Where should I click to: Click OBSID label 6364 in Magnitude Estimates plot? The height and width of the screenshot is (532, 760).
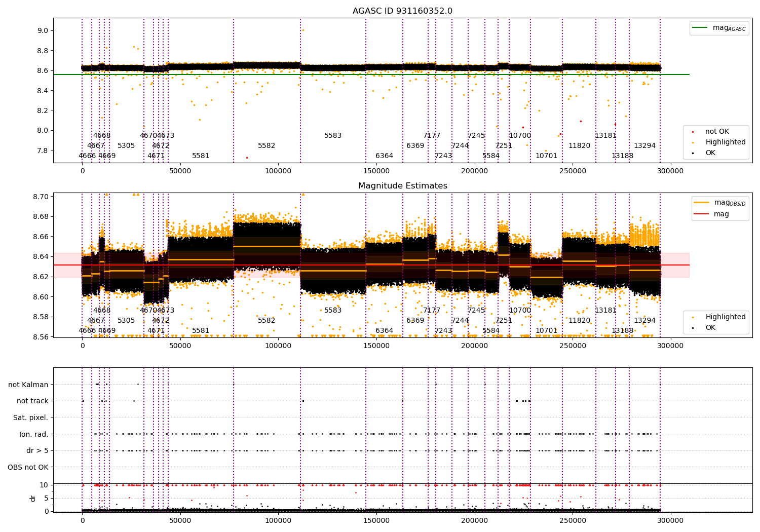pos(384,331)
